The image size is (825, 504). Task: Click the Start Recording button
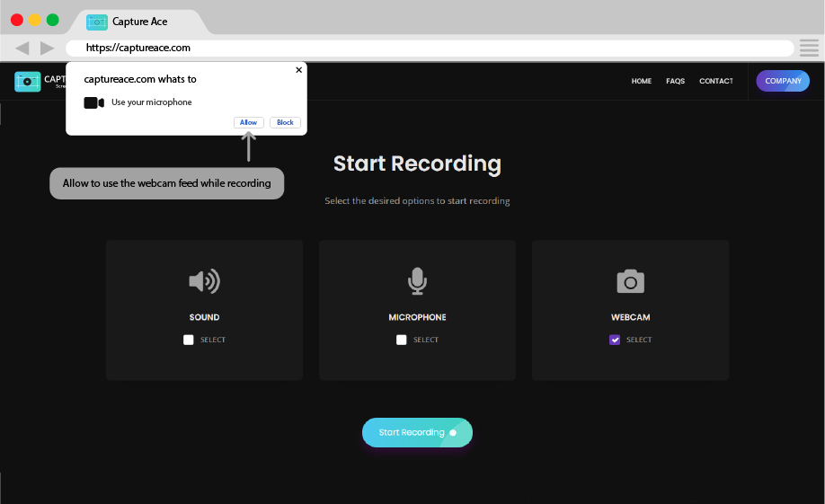coord(417,432)
